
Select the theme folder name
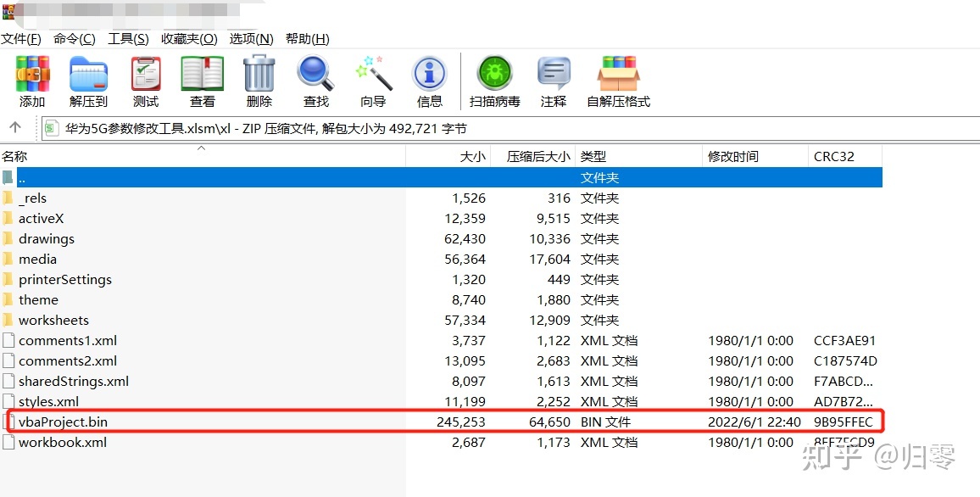click(x=38, y=299)
